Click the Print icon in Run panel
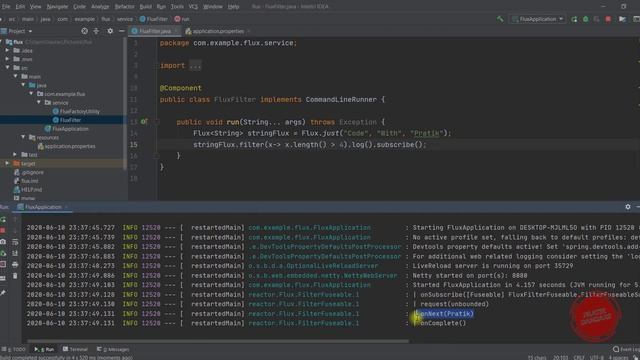640x360 pixels. point(15,265)
